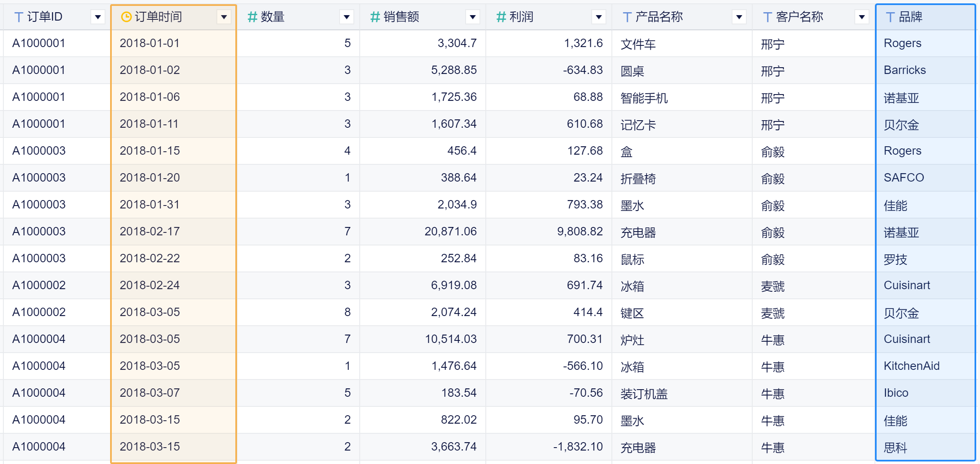980x464 pixels.
Task: Open the 产品名称 column dropdown arrow
Action: point(739,17)
